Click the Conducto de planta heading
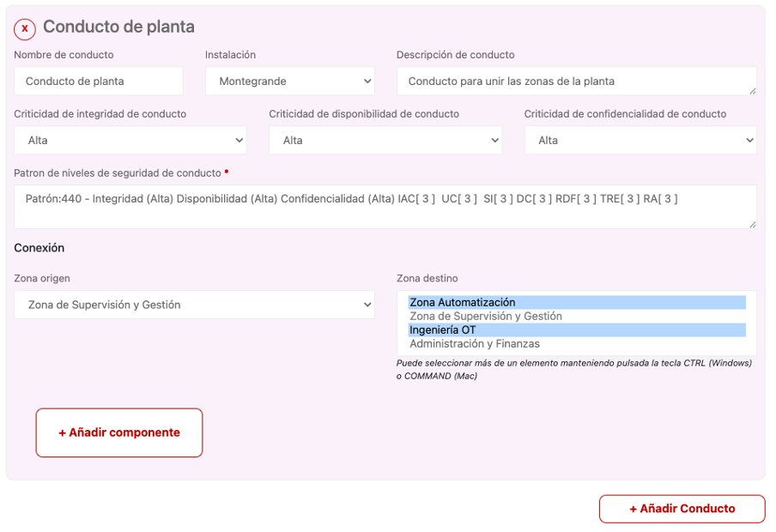776x532 pixels. [118, 27]
